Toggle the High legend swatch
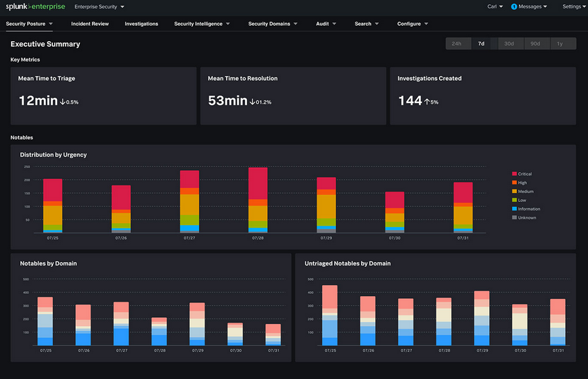Viewport: 588px width, 379px height. click(514, 182)
